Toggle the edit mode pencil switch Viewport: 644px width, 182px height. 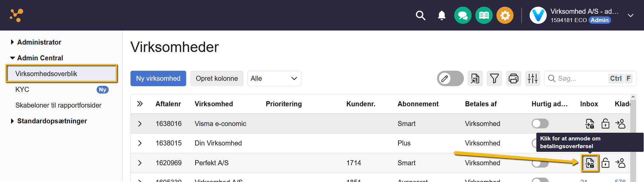(450, 78)
